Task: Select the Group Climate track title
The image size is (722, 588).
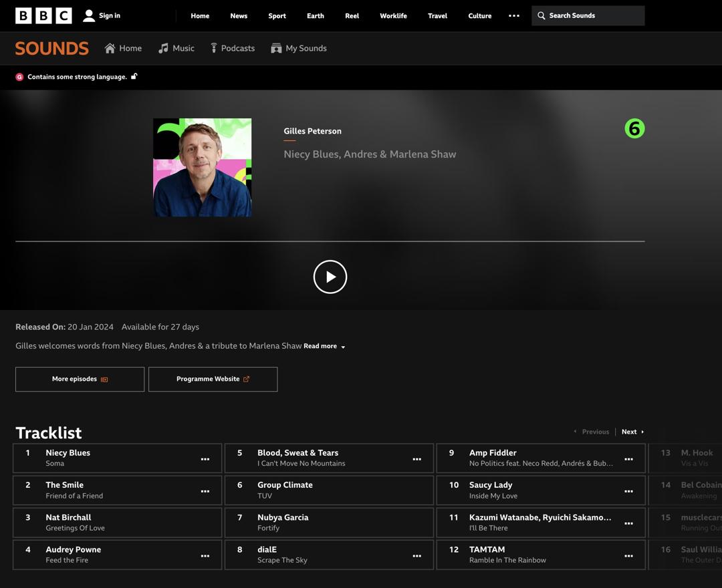Action: [x=285, y=485]
